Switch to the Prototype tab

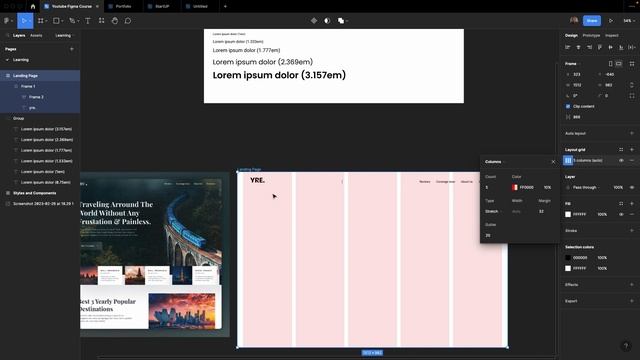(591, 36)
